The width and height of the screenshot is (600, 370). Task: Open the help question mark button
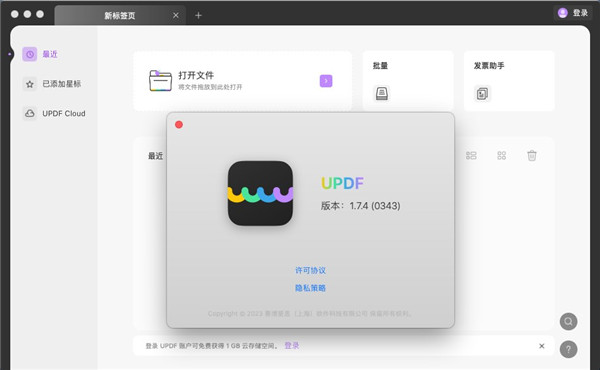569,349
